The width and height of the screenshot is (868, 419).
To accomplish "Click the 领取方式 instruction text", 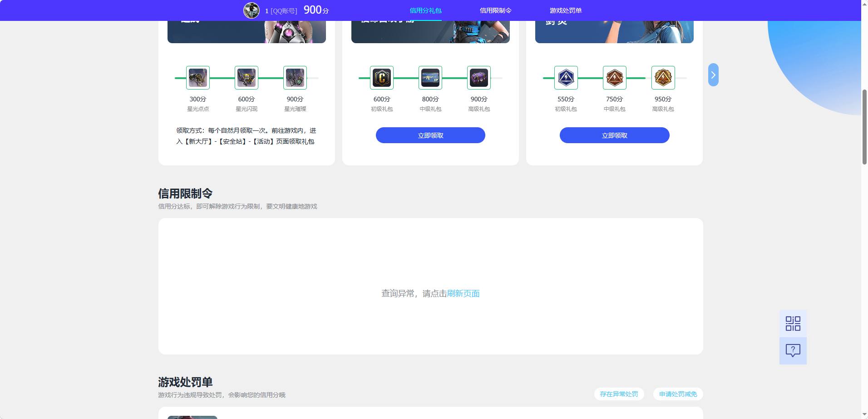I will tap(246, 136).
